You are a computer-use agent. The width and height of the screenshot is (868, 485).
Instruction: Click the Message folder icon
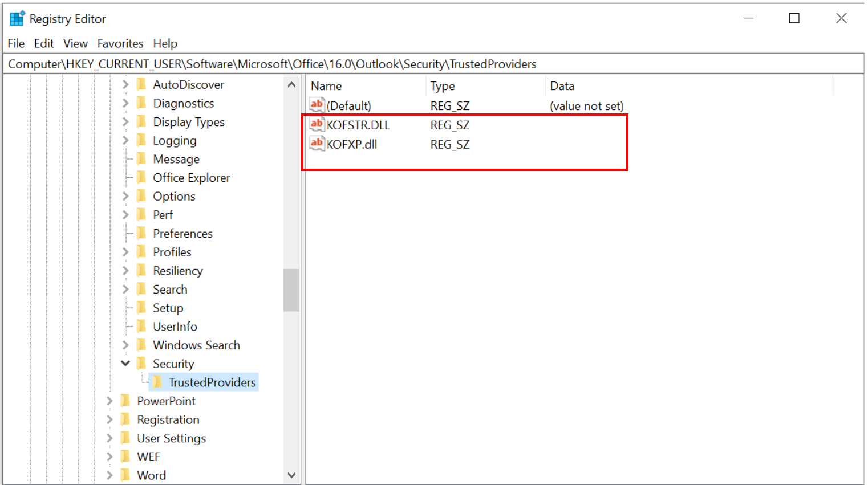(x=141, y=159)
